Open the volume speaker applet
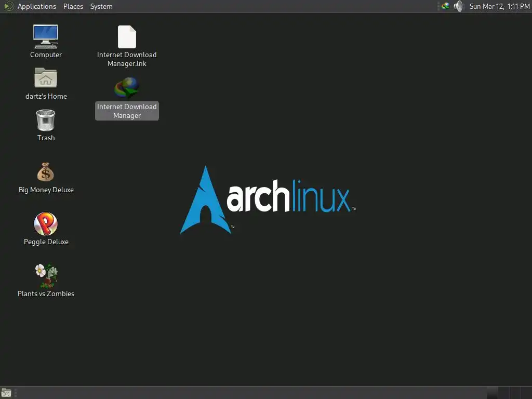 coord(459,6)
